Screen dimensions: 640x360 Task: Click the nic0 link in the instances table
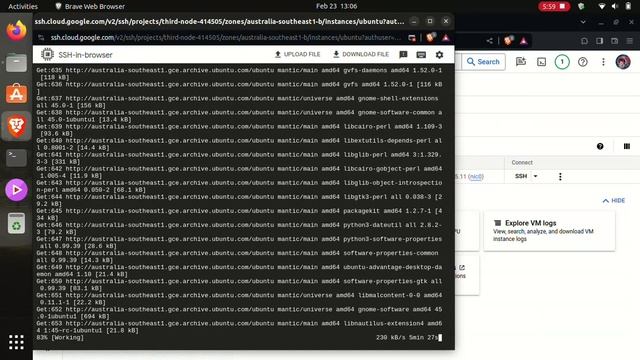(x=476, y=177)
